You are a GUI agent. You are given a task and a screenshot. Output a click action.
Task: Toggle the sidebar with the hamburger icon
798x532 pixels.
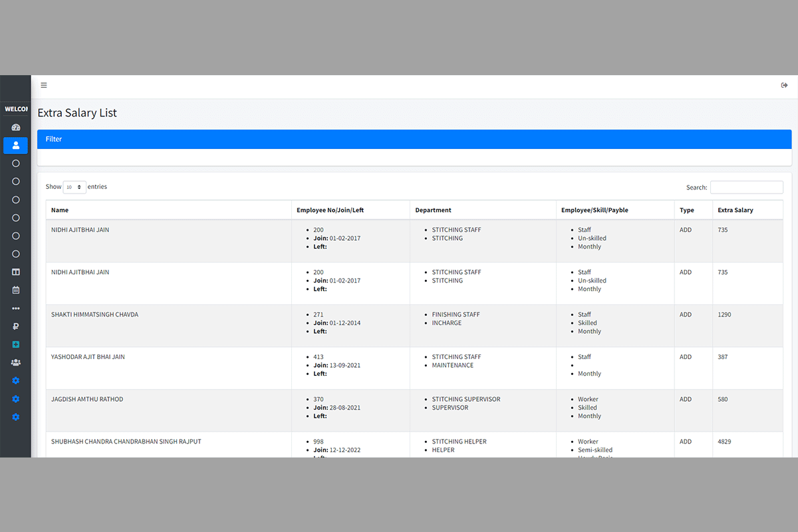click(44, 85)
